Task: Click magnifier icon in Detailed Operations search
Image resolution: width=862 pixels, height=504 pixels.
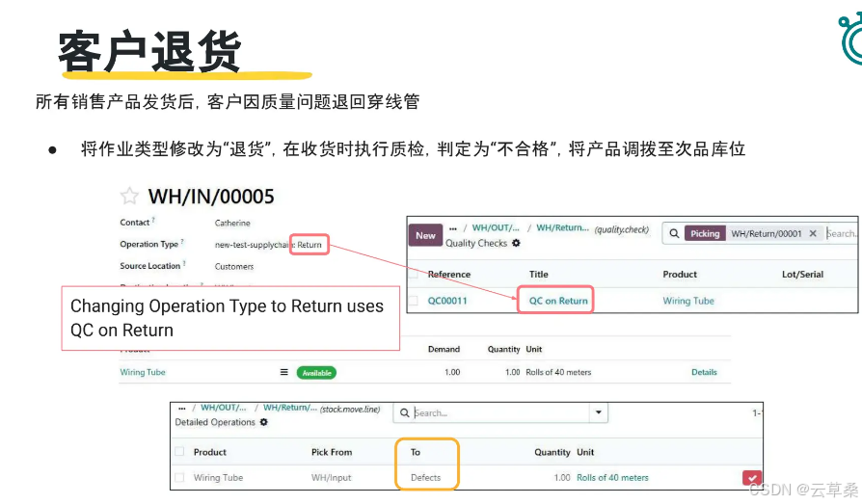Action: (405, 412)
